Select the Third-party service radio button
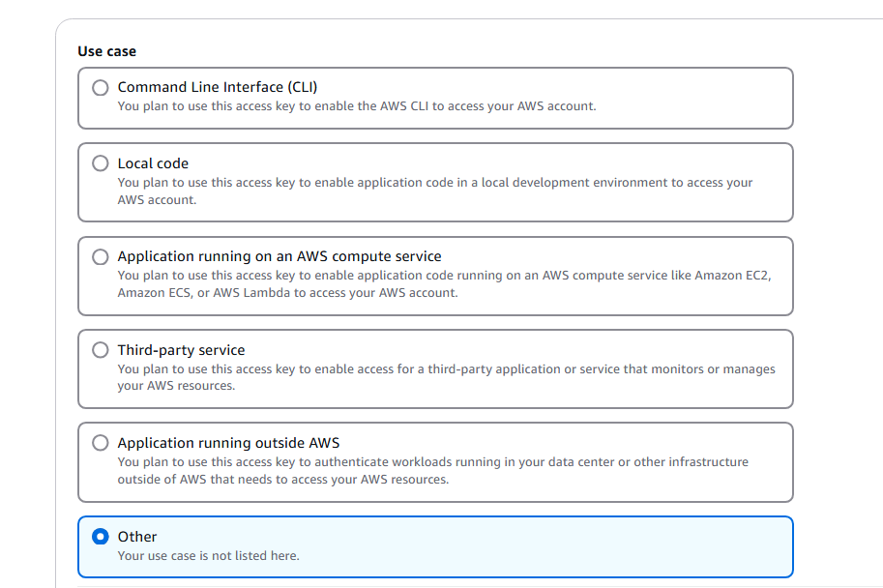Image resolution: width=883 pixels, height=588 pixels. [x=101, y=350]
